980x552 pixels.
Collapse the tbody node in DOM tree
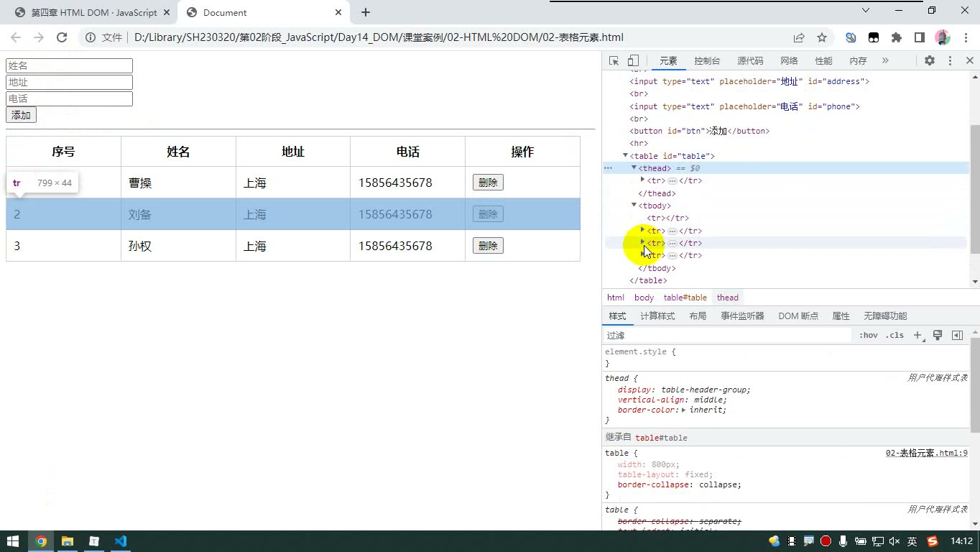point(634,205)
